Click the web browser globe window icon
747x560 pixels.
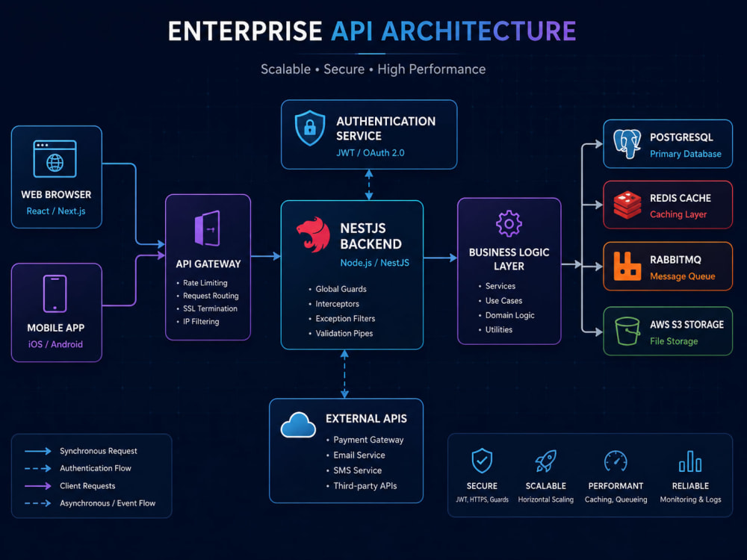coord(55,158)
